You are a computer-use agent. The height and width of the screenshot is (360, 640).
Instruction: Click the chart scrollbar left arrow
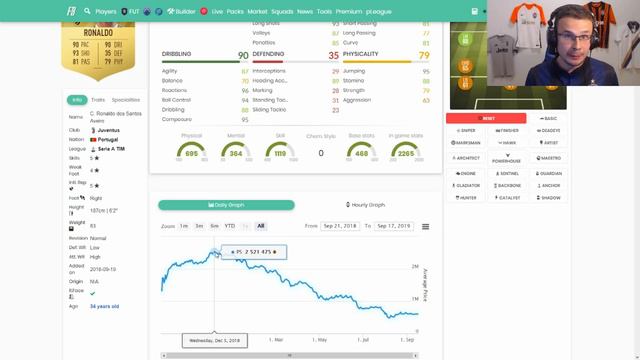click(164, 356)
